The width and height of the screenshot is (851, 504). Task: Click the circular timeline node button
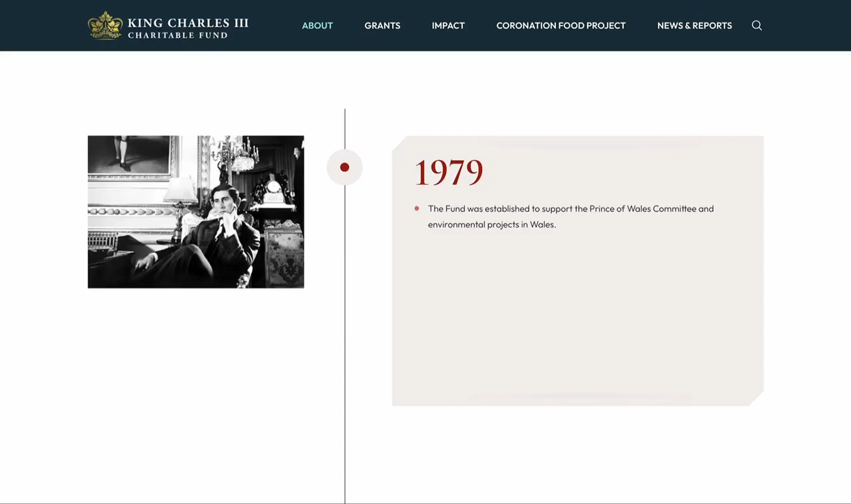point(344,167)
